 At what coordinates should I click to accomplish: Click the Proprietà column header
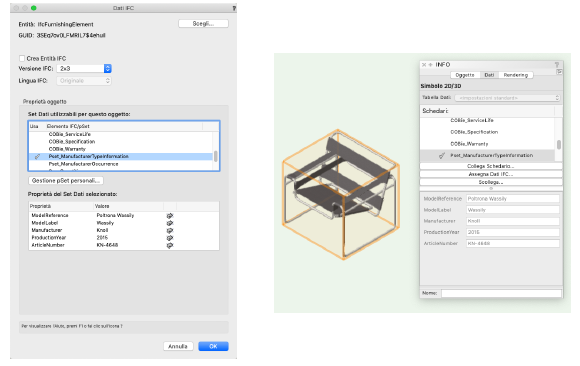point(40,206)
